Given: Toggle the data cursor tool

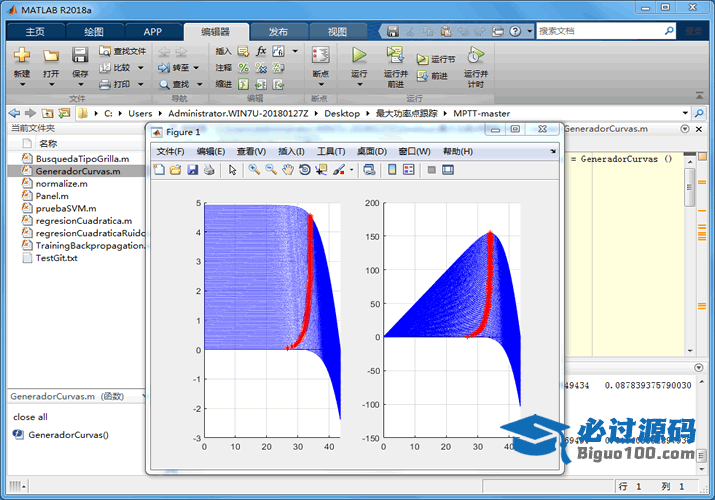Looking at the screenshot, I should [x=321, y=170].
